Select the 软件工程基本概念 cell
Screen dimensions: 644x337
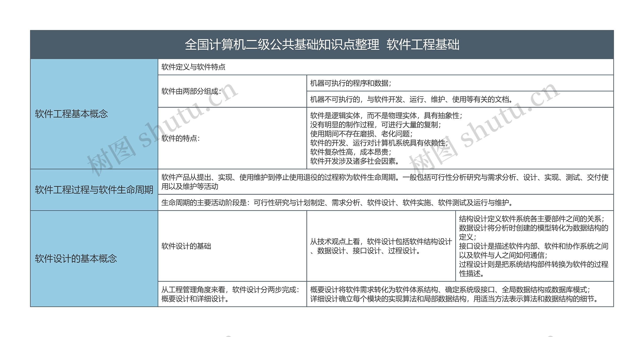(94, 114)
